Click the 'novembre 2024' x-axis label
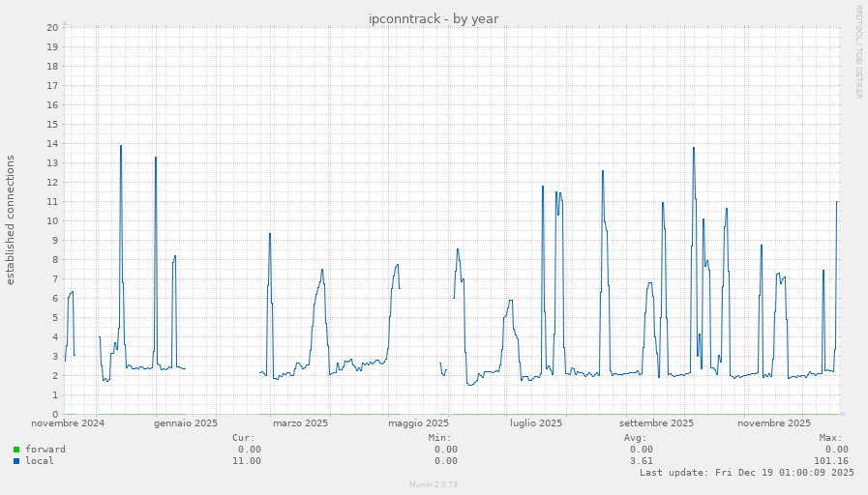This screenshot has width=868, height=495. pyautogui.click(x=68, y=423)
